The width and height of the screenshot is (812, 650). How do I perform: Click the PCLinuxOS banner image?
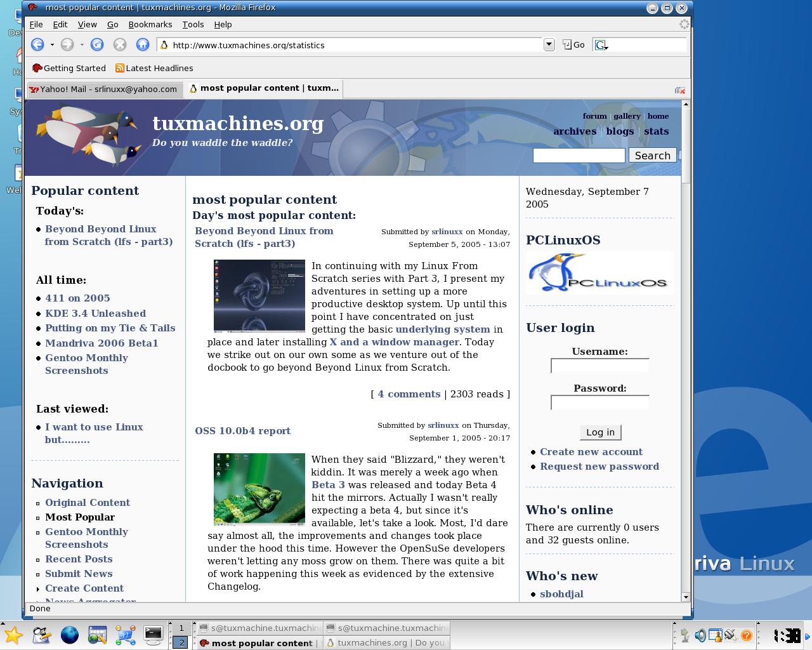point(599,273)
